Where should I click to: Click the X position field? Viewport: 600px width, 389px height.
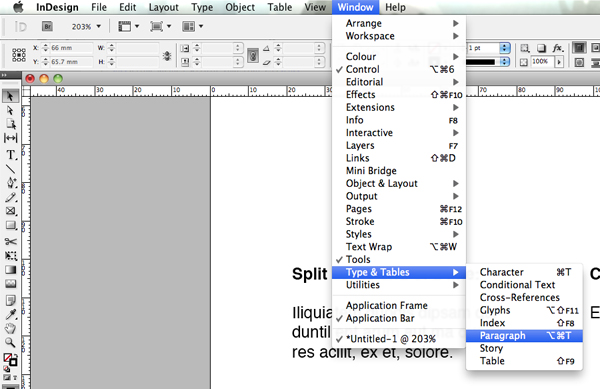click(x=71, y=48)
